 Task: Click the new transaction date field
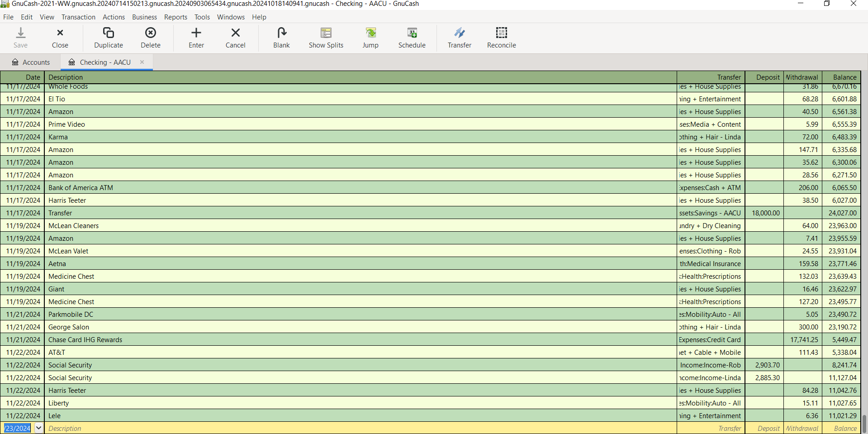pyautogui.click(x=17, y=428)
